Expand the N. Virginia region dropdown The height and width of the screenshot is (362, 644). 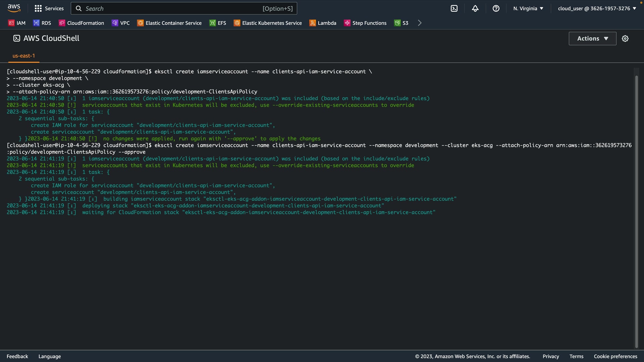click(528, 8)
